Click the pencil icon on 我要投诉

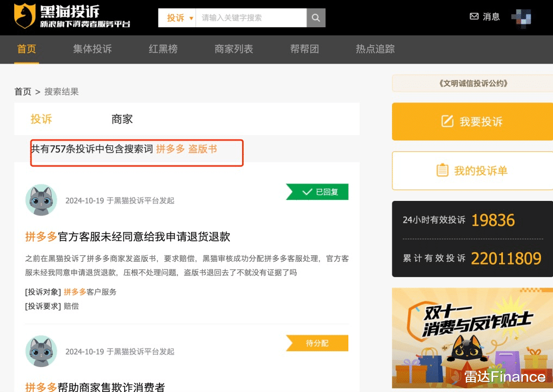coord(447,121)
